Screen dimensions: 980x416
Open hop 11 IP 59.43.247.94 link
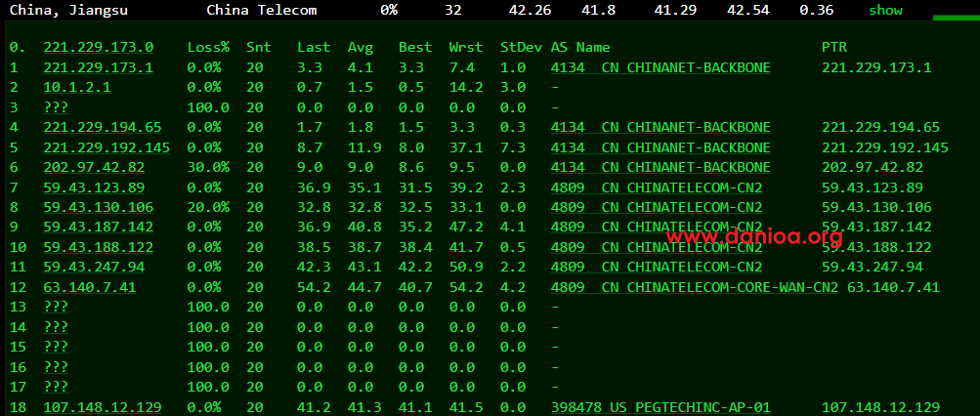(94, 268)
